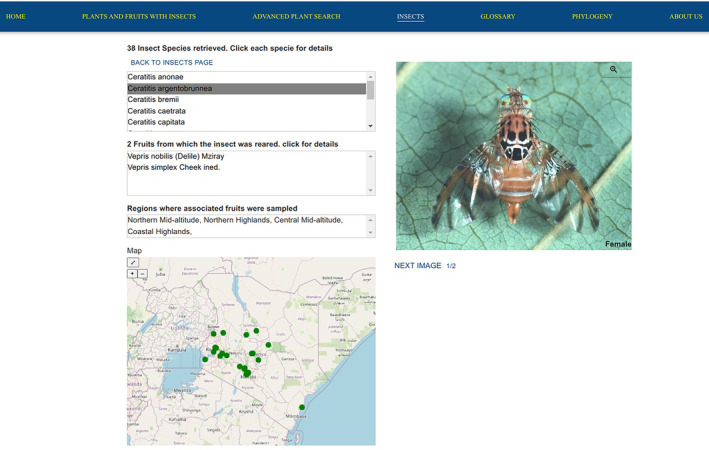This screenshot has width=709, height=450.
Task: Click the female fruit fly photo
Action: click(514, 156)
